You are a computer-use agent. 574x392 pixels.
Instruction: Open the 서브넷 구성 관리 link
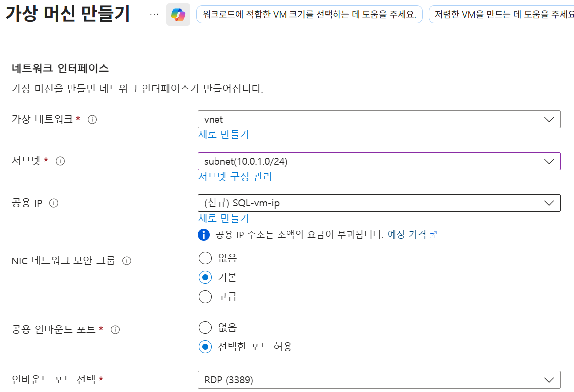click(235, 177)
